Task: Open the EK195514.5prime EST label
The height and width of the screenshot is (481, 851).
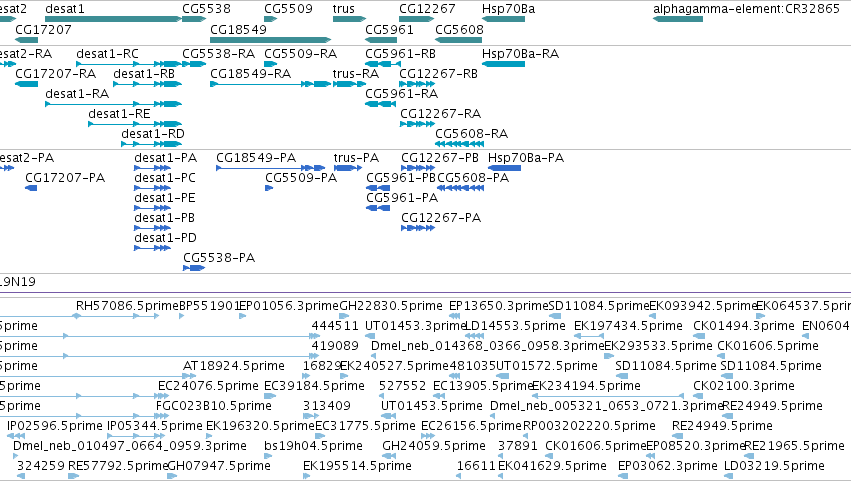Action: 357,466
